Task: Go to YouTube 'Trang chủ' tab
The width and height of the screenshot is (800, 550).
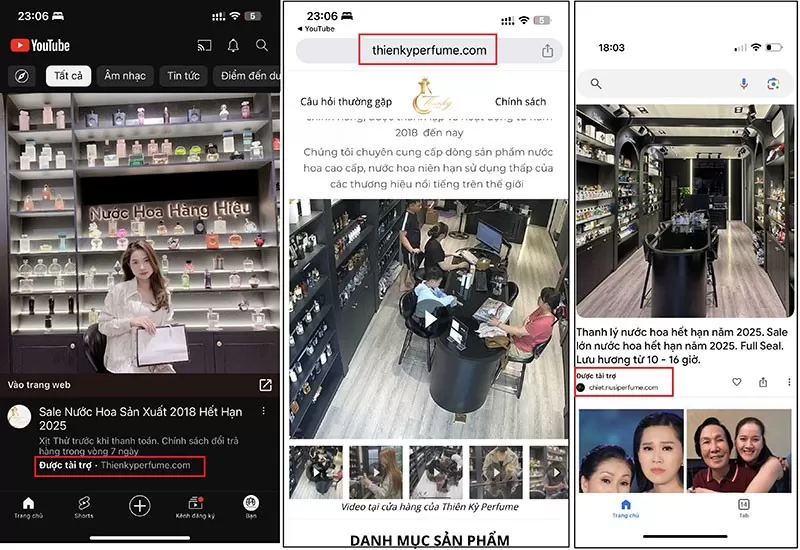Action: pos(29,508)
